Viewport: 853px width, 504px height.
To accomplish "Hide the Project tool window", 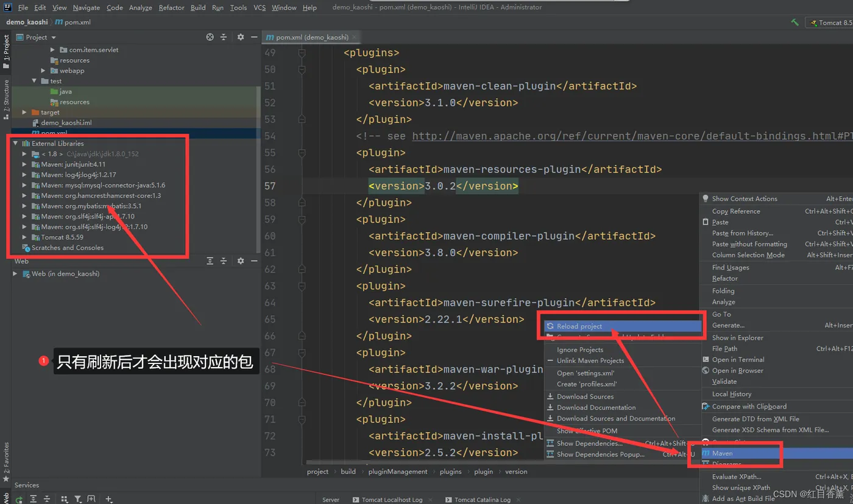I will [x=254, y=37].
